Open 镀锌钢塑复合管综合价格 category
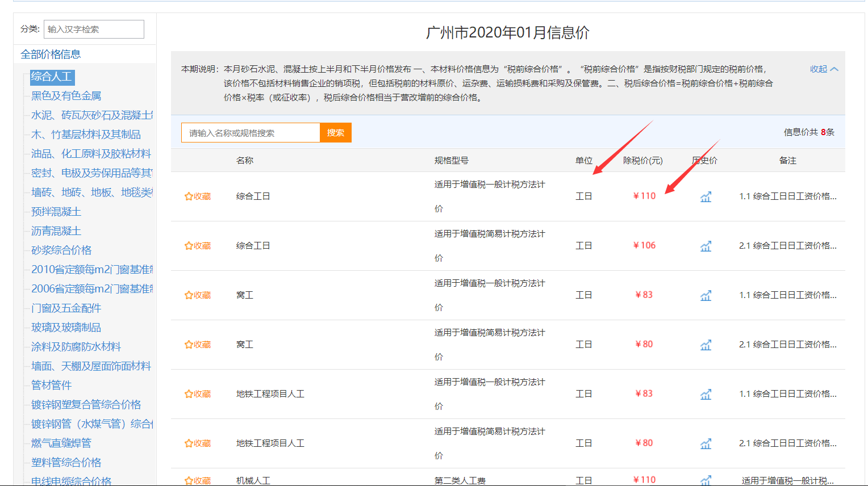This screenshot has width=868, height=486. [x=86, y=405]
